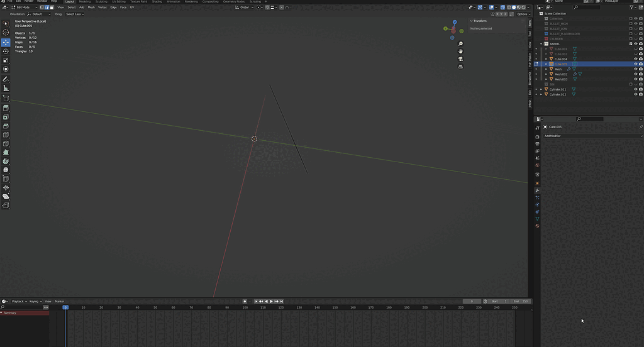This screenshot has height=347, width=644.
Task: Enable vertex select mode
Action: tap(42, 8)
